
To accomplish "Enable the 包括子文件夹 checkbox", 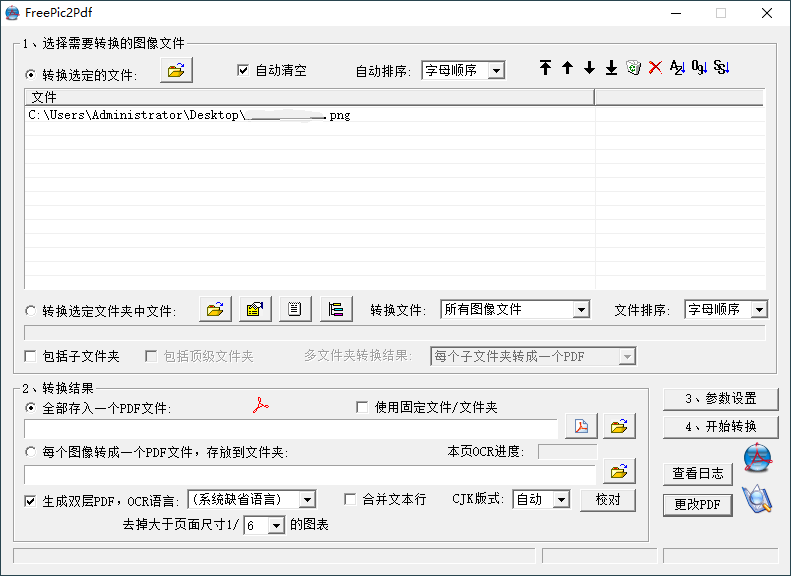I will [x=31, y=356].
